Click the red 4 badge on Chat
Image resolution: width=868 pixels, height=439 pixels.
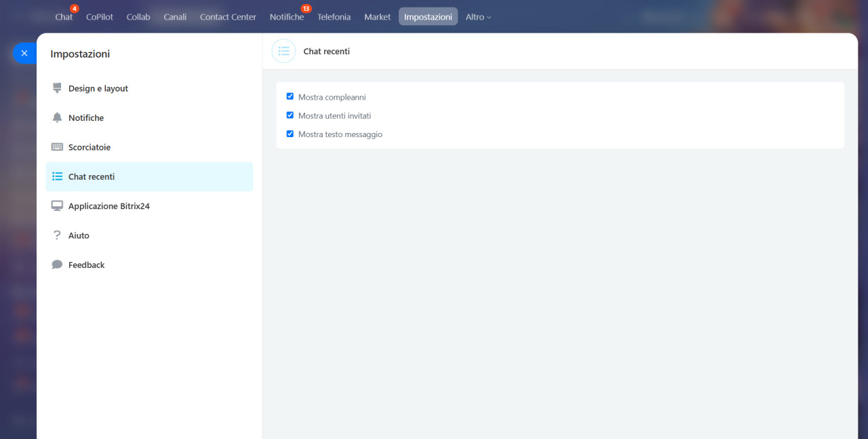coord(75,8)
